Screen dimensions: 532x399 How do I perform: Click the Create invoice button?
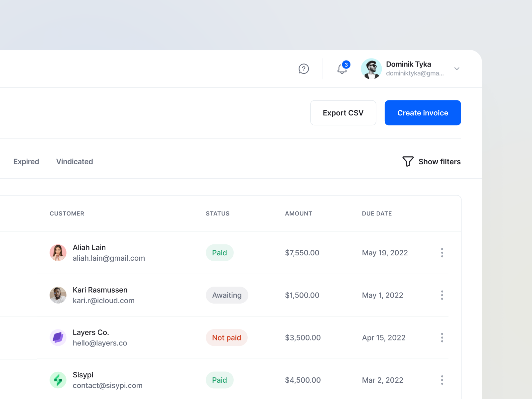coord(423,113)
